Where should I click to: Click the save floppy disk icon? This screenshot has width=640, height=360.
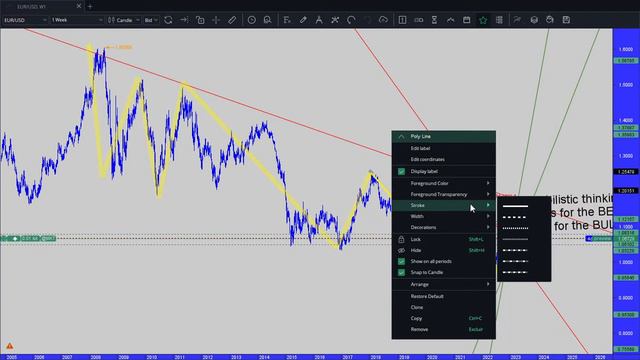[566, 20]
